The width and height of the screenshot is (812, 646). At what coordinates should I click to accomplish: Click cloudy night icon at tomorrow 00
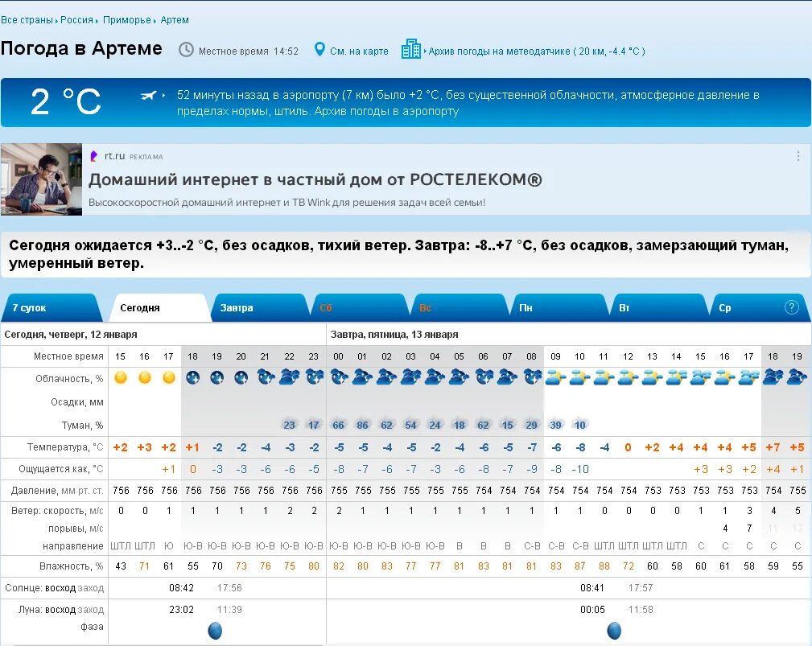pos(339,377)
